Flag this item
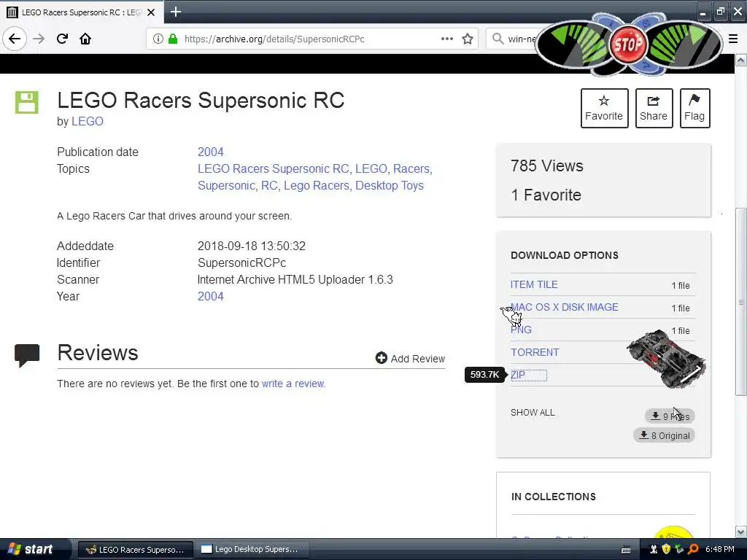747x560 pixels. (x=694, y=108)
